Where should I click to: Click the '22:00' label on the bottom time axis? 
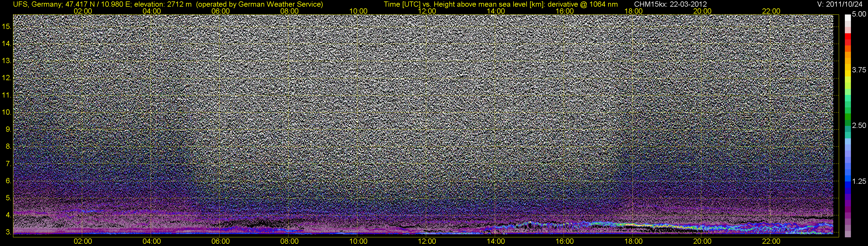tap(771, 241)
